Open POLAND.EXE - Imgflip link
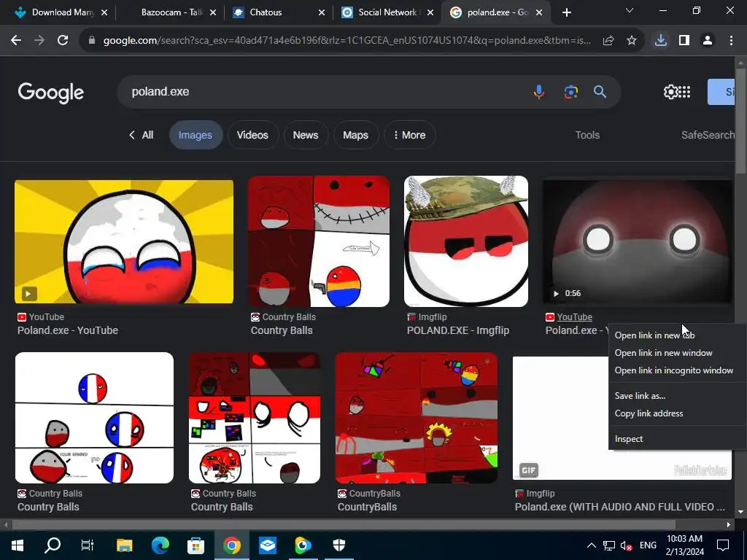The width and height of the screenshot is (747, 560). 458,330
